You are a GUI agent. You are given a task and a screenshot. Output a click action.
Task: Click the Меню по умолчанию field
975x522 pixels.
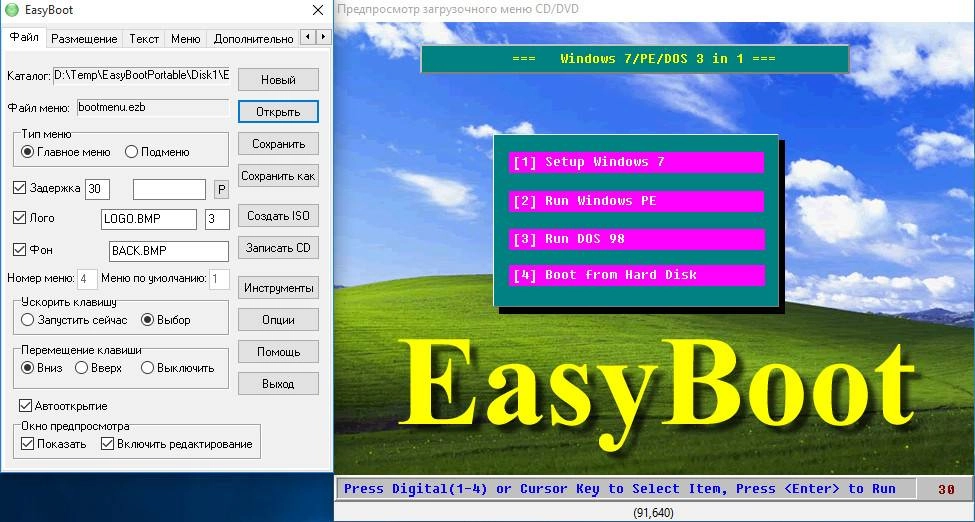click(x=219, y=279)
